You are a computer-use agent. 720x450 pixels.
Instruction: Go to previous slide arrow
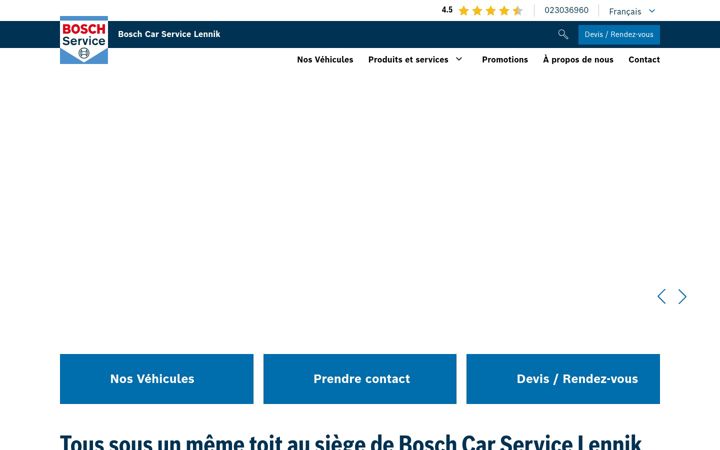(661, 297)
